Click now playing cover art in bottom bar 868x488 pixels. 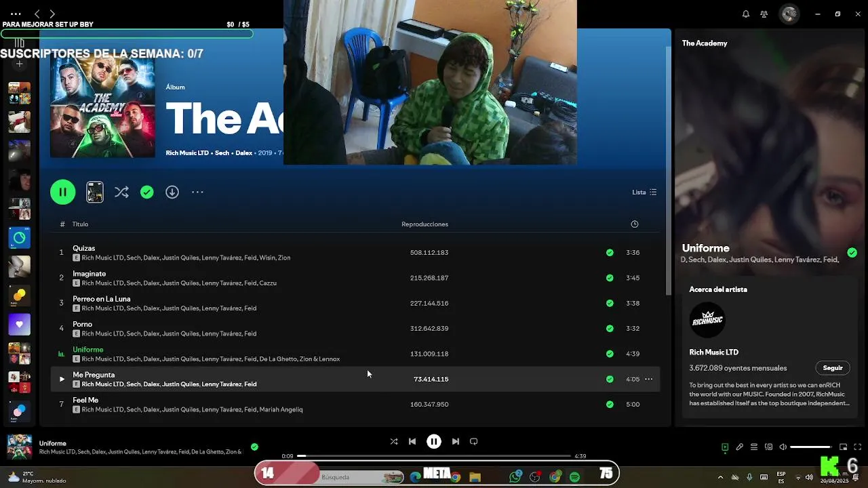point(19,447)
